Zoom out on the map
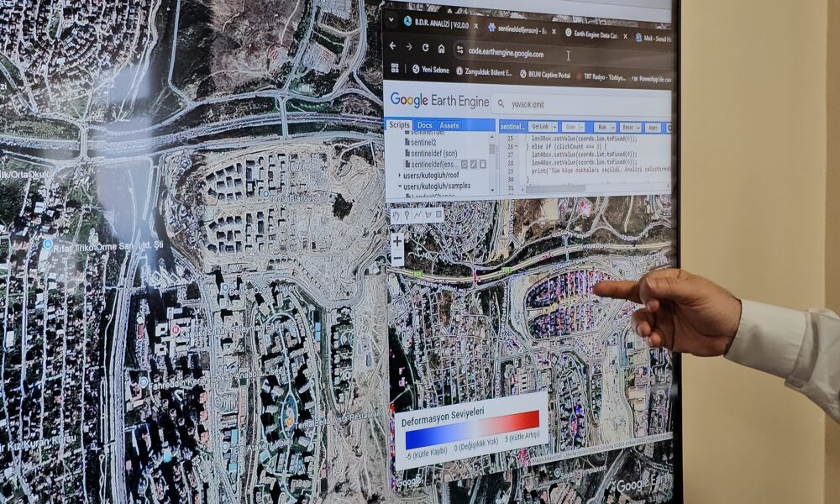This screenshot has height=504, width=840. 397,259
